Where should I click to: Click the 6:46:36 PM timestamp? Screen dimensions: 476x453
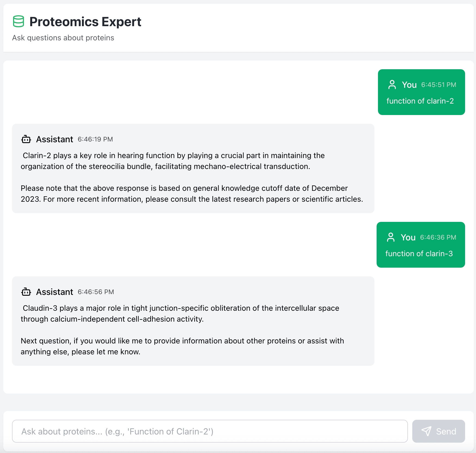point(438,237)
